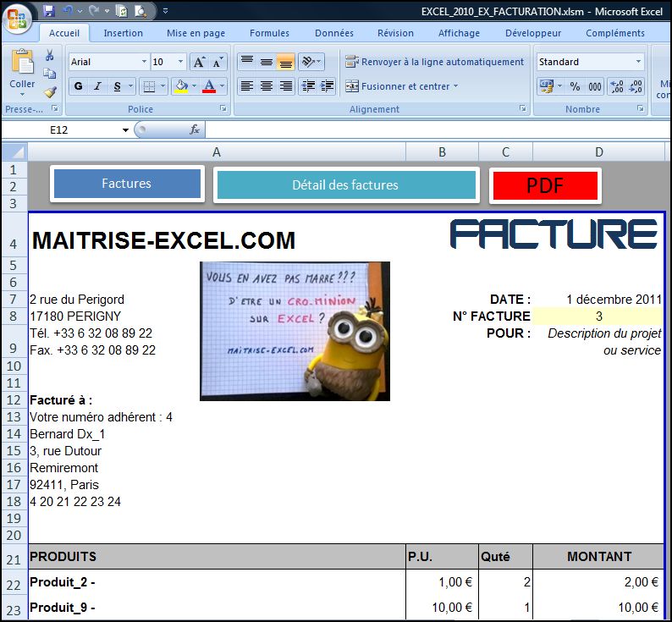The image size is (672, 622).
Task: Undo the last action
Action: point(69,12)
